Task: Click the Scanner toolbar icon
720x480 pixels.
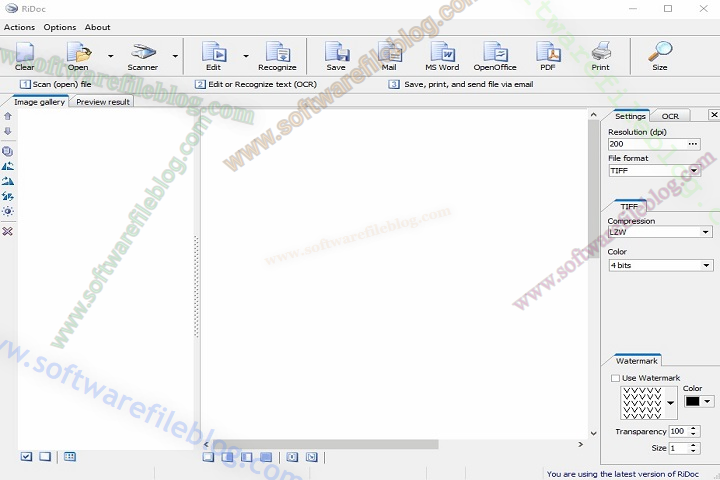Action: [143, 54]
